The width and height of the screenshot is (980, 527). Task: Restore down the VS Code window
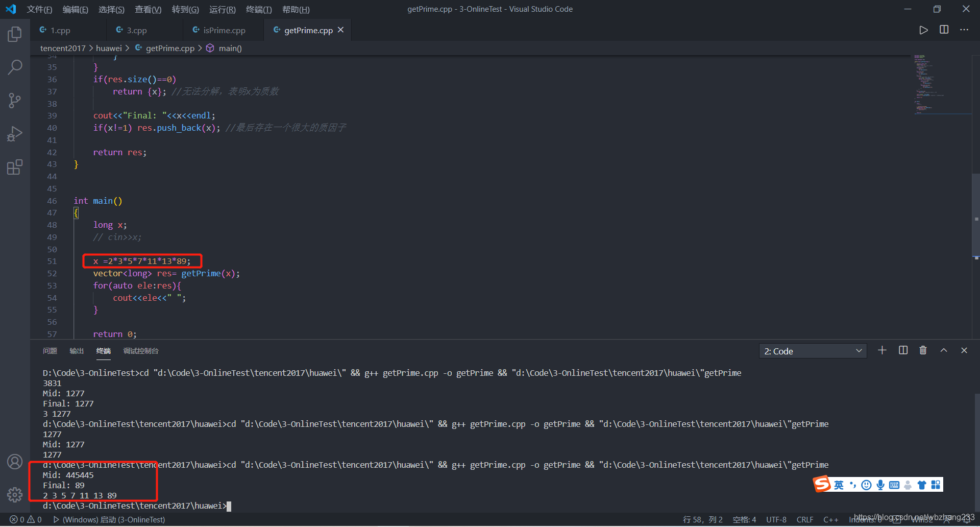937,9
